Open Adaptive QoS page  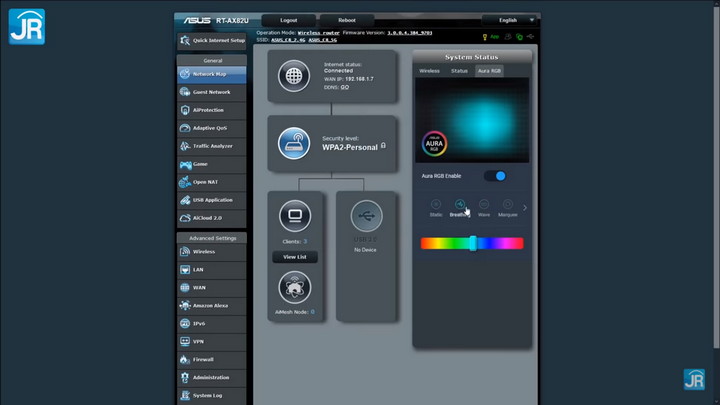pos(212,128)
